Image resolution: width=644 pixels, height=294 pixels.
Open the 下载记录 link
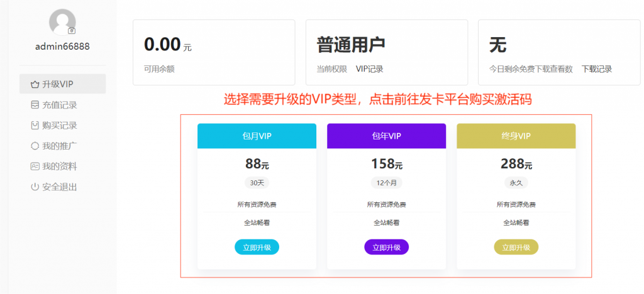(x=597, y=69)
